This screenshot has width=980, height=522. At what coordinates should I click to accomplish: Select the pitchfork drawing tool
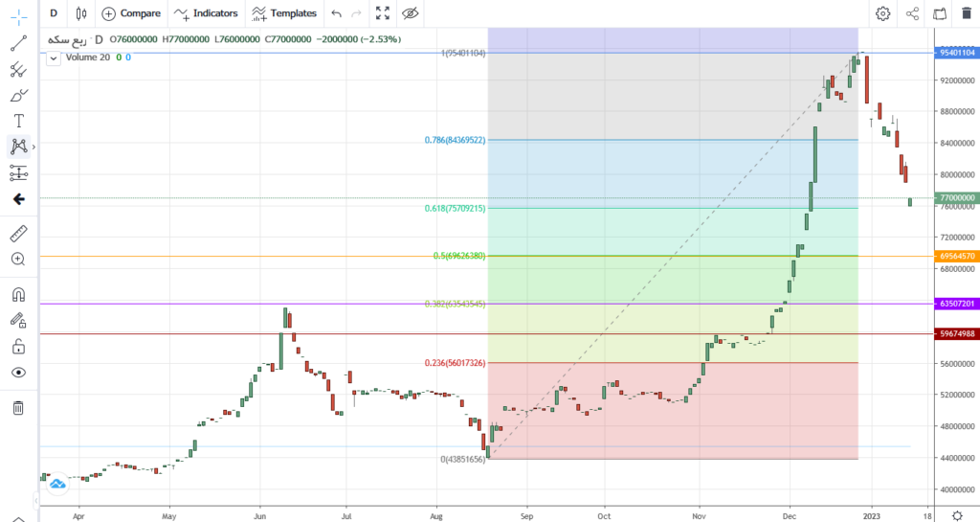click(19, 69)
